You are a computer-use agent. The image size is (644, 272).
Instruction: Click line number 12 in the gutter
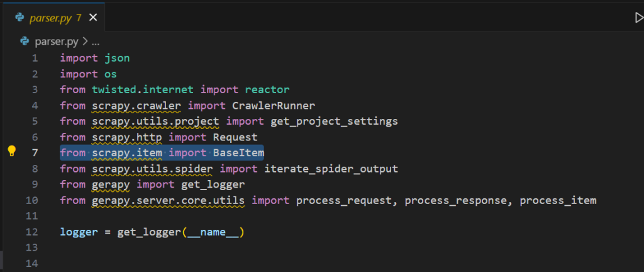[x=32, y=232]
